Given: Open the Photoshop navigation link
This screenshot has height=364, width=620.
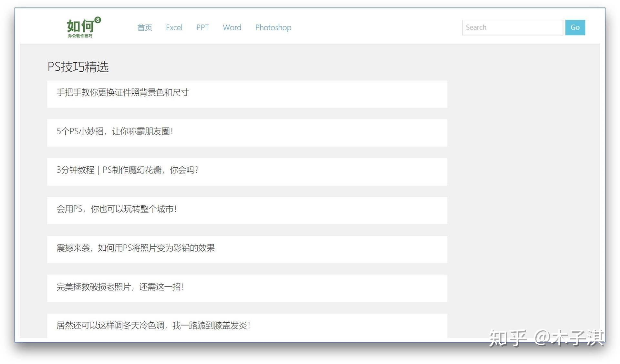Looking at the screenshot, I should pos(273,27).
